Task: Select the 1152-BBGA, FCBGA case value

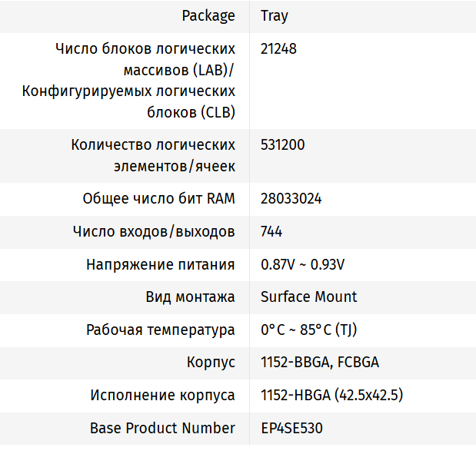Action: (x=320, y=363)
